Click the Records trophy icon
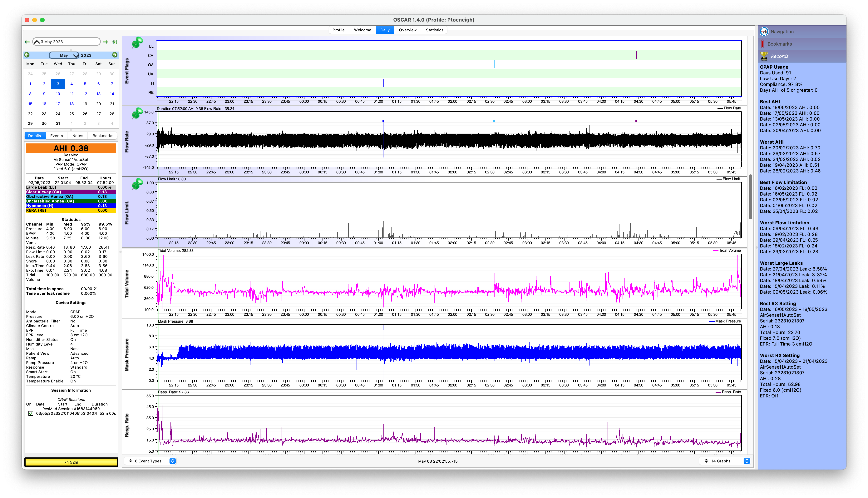The height and width of the screenshot is (498, 868). (764, 56)
